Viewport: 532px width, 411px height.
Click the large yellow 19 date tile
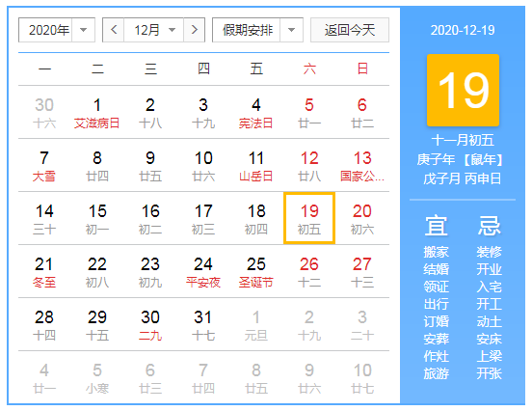tap(463, 90)
